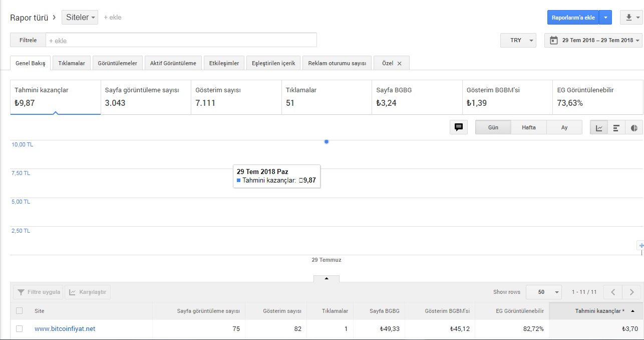This screenshot has width=644, height=340.
Task: Click the 29 Temmuz axis label
Action: 327,260
